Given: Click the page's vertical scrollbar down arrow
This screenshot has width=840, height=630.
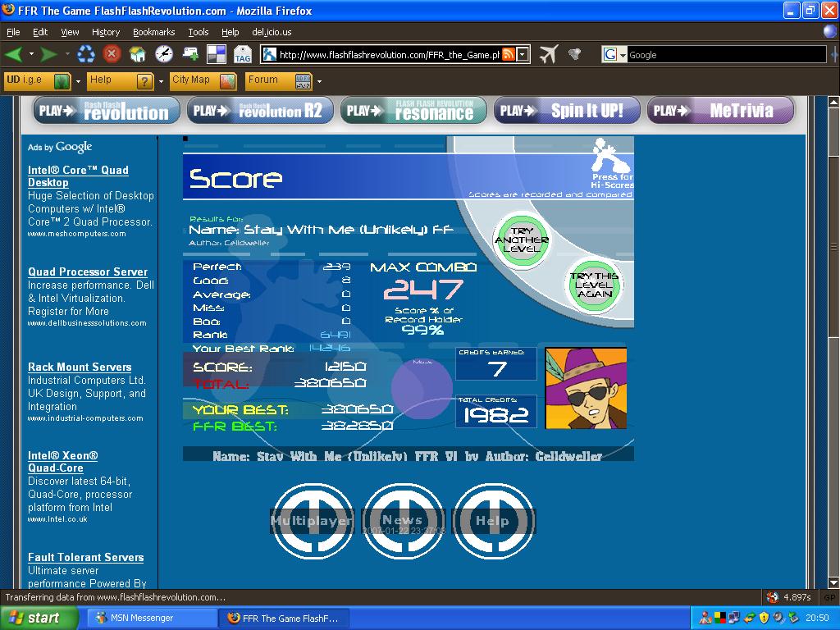Looking at the screenshot, I should coord(833,582).
